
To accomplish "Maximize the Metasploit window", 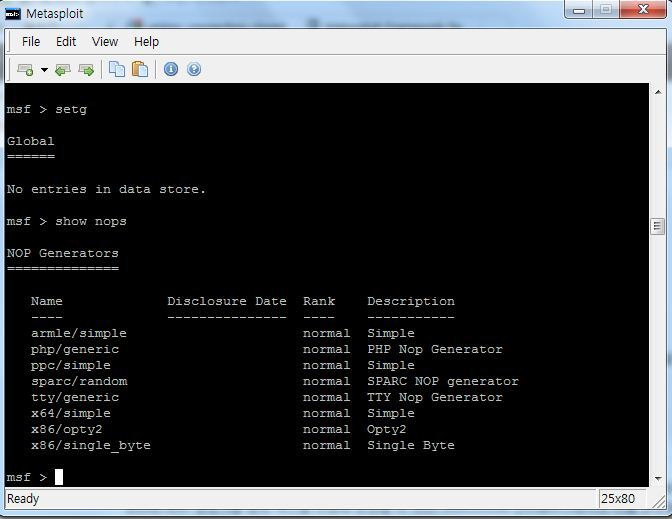I will (606, 10).
